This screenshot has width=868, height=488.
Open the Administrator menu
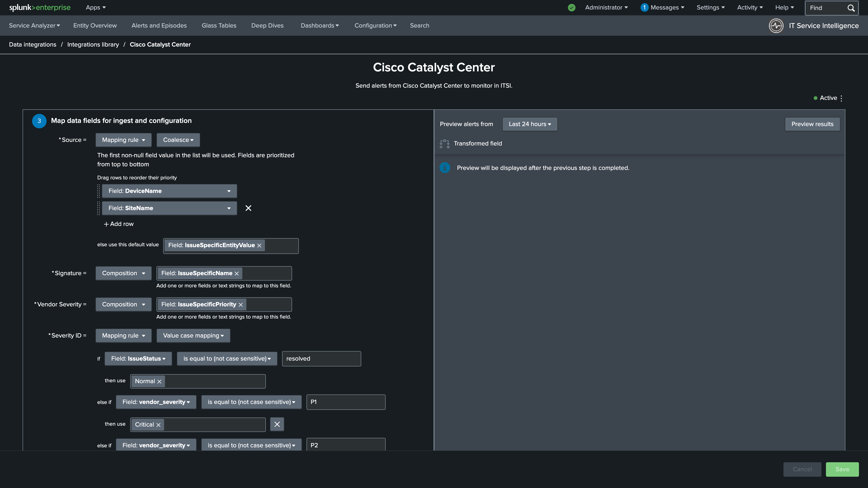click(606, 7)
